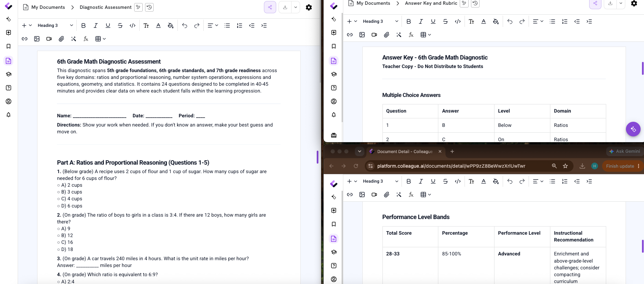Share the Diagnostic Assessment document
Viewport: 644px width, 284px height.
click(x=270, y=7)
